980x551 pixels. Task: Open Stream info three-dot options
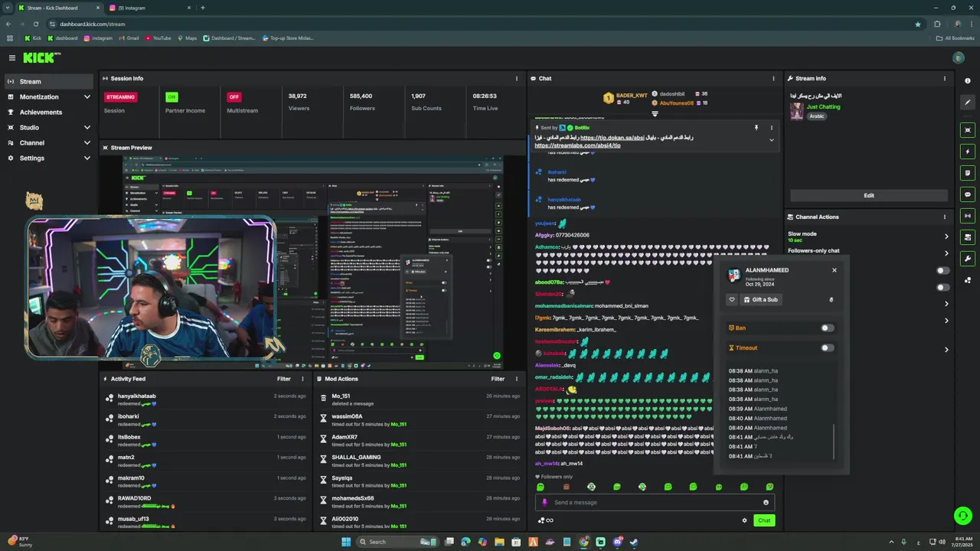(945, 78)
